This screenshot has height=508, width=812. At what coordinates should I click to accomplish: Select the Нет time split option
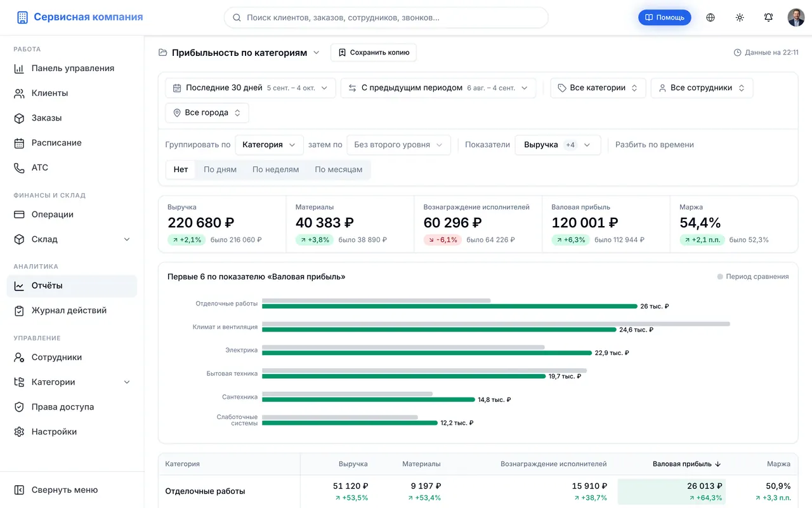point(181,170)
